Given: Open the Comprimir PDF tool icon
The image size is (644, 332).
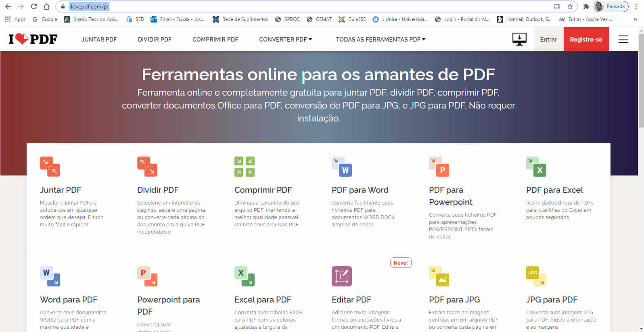Looking at the screenshot, I should [245, 167].
